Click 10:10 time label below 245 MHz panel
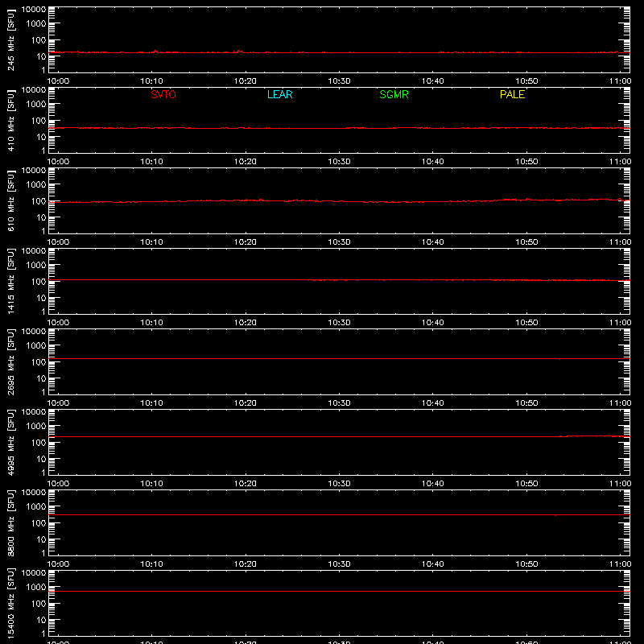This screenshot has width=644, height=644. [151, 81]
